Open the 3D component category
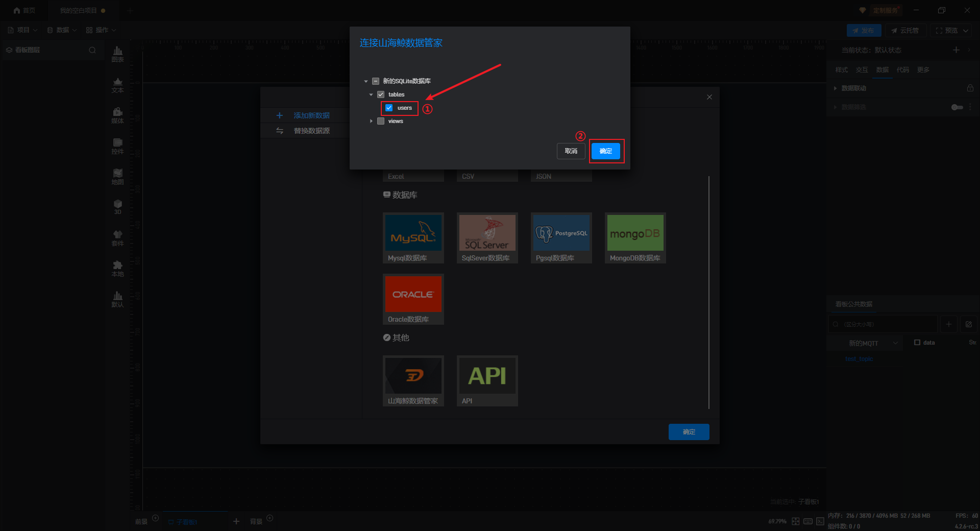 tap(117, 207)
